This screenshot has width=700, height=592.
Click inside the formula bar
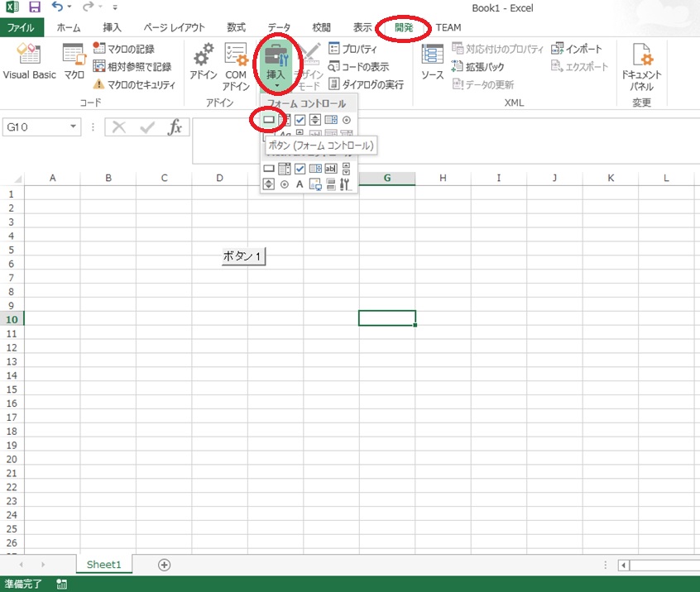(x=446, y=141)
